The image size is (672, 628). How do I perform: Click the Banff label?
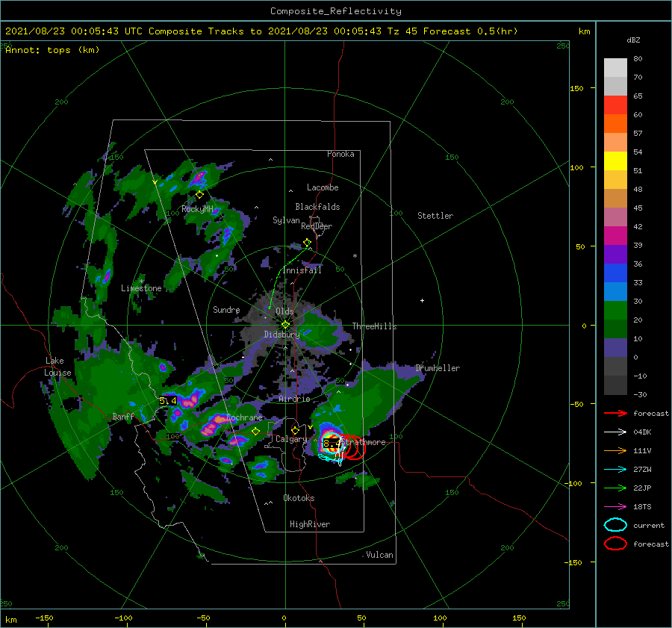pyautogui.click(x=123, y=416)
